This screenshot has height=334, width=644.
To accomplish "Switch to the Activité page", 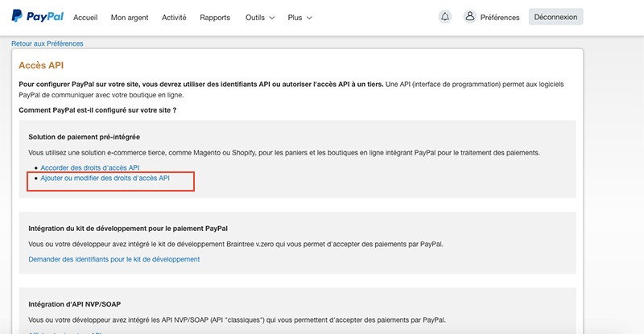I will [174, 18].
